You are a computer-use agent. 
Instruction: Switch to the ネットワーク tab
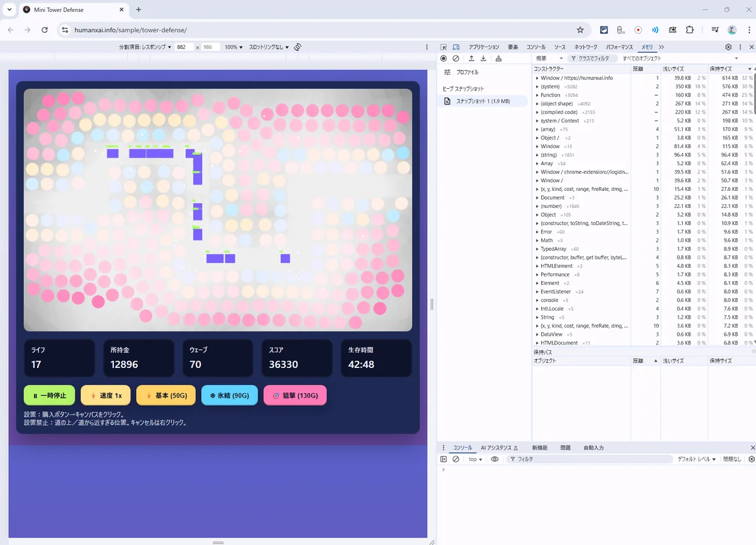pyautogui.click(x=586, y=47)
